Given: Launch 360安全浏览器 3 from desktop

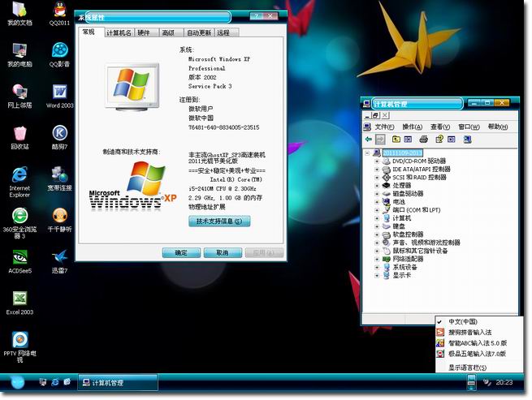Looking at the screenshot, I should [19, 223].
